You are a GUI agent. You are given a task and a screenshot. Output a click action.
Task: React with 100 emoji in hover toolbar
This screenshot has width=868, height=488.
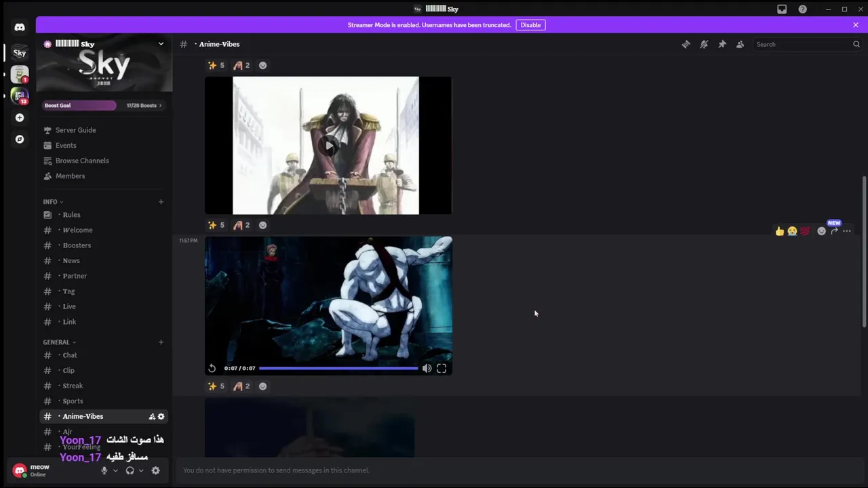click(x=805, y=231)
